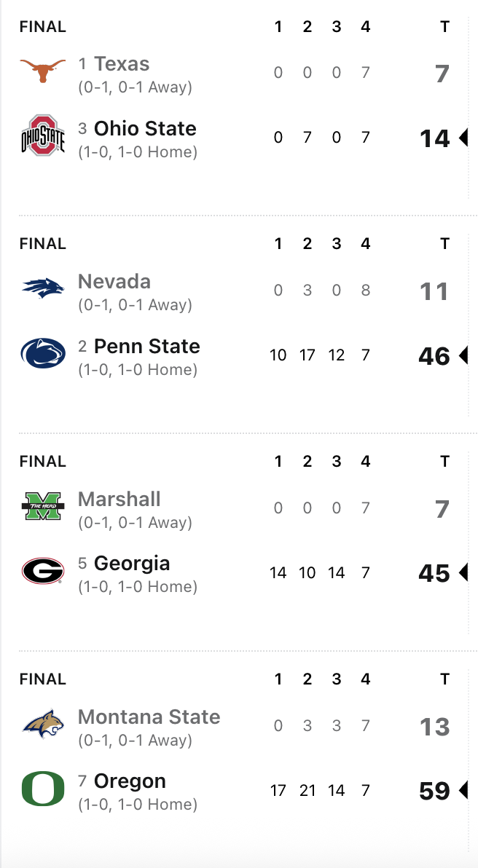Open the Texas team page link
Viewport: 478px width, 868px height.
click(x=122, y=64)
